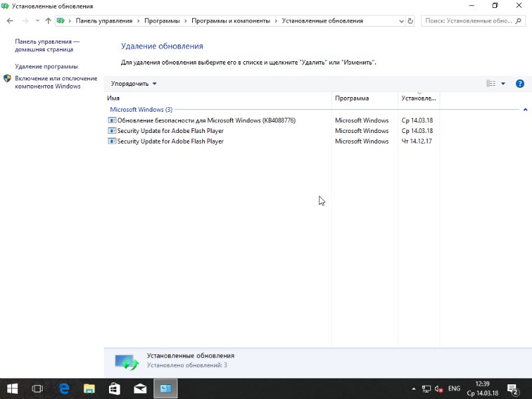Click the shield icon beside Windows components
532x399 pixels.
(x=7, y=78)
